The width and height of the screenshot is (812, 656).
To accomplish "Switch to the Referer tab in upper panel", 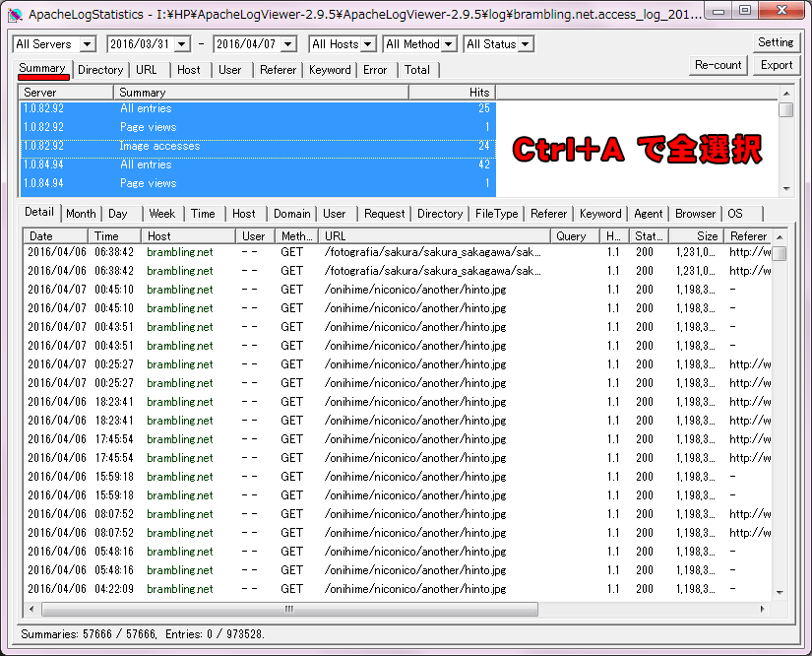I will pos(278,70).
